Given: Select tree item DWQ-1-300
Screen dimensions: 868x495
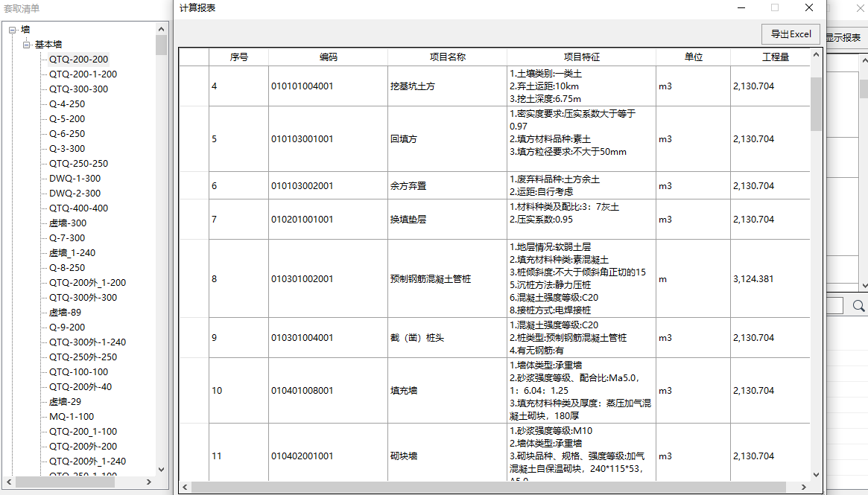Looking at the screenshot, I should click(75, 179).
